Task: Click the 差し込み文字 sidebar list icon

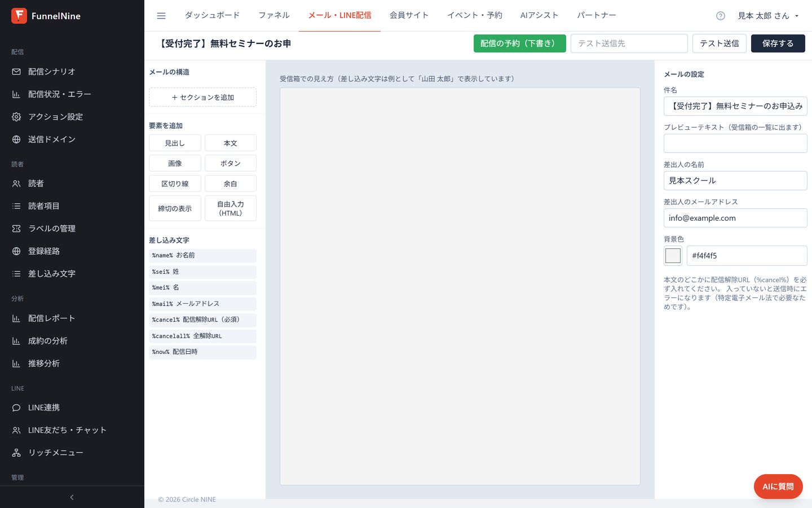Action: 16,274
